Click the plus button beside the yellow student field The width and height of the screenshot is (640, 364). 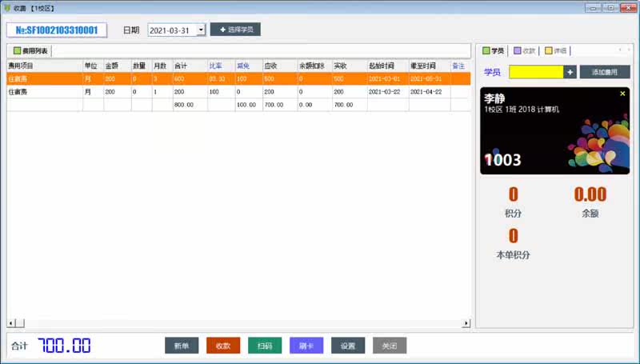(x=570, y=72)
